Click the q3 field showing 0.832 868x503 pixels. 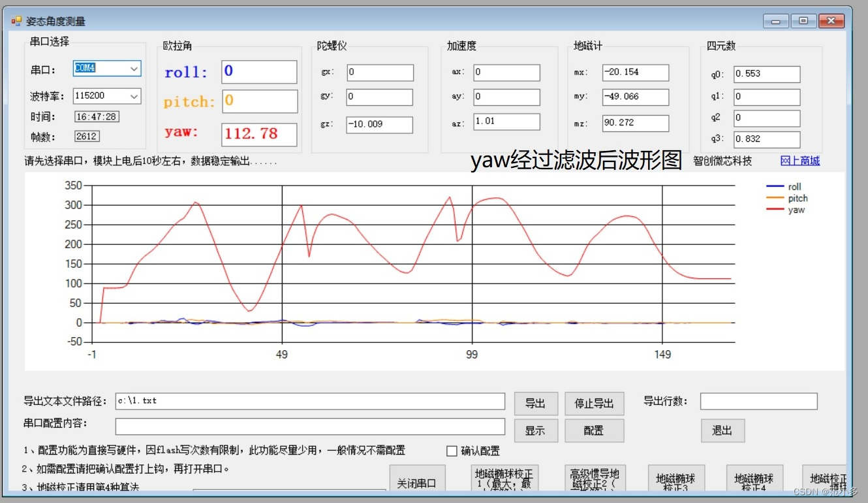tap(767, 139)
